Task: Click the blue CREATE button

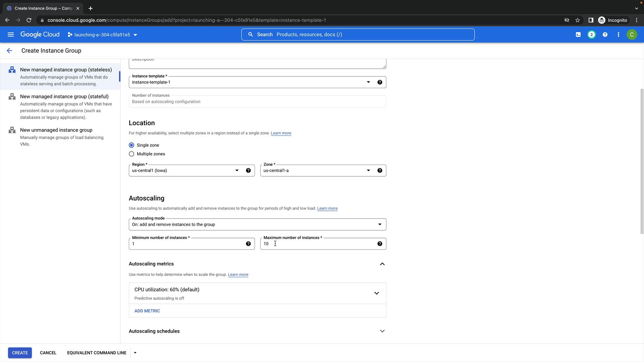Action: [20, 353]
